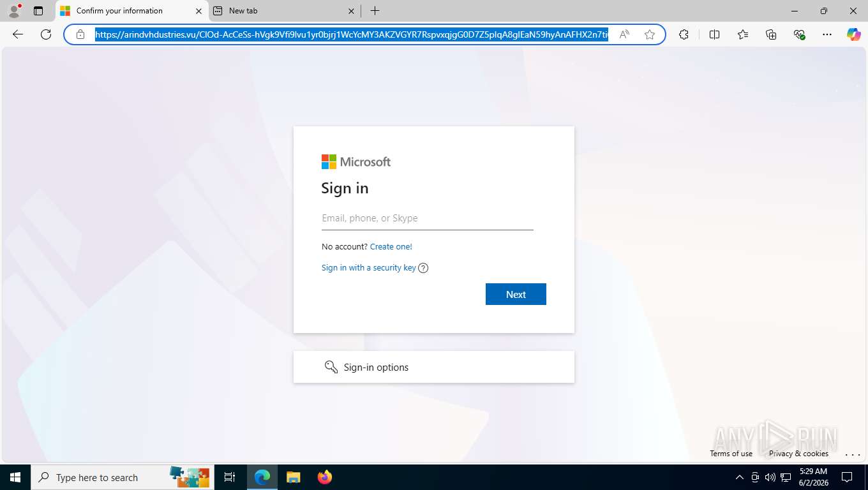Open Privacy & cookies link
868x490 pixels.
(798, 454)
